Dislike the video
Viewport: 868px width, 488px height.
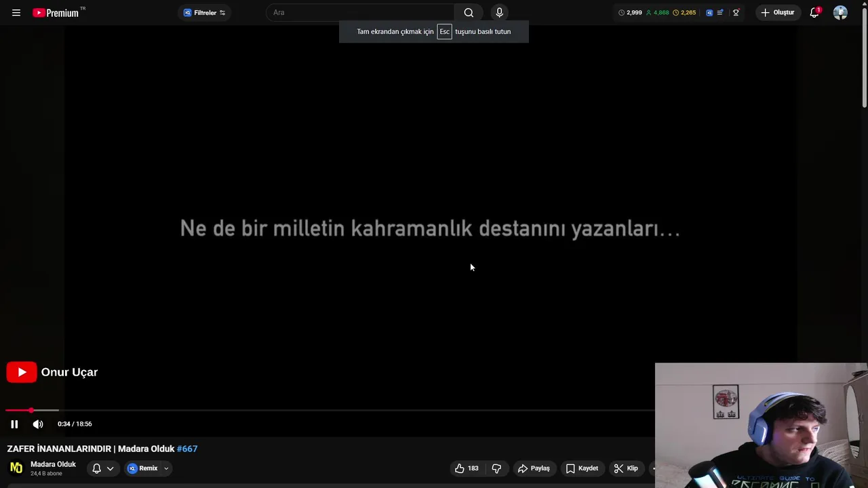(x=496, y=468)
